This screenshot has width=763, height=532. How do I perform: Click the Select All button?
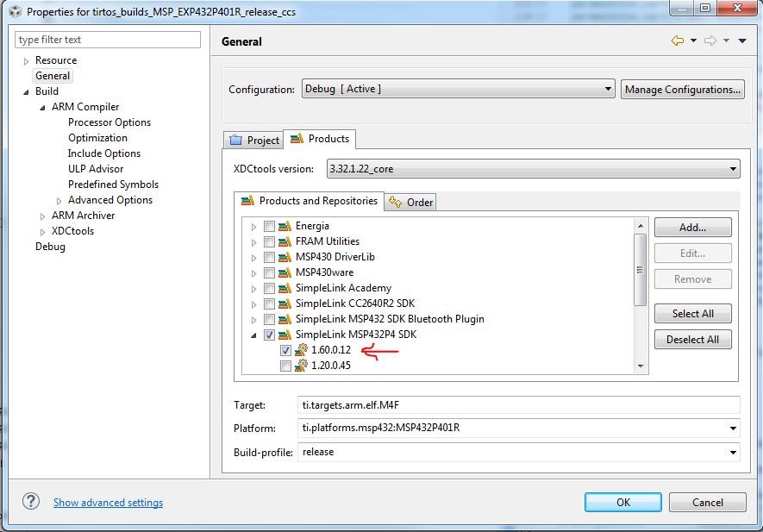[x=692, y=314]
